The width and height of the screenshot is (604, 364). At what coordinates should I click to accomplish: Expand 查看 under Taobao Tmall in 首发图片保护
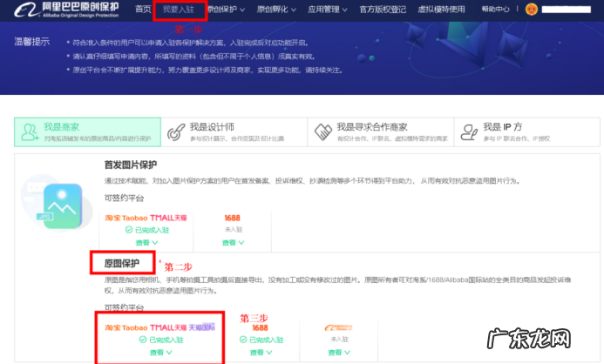click(146, 243)
